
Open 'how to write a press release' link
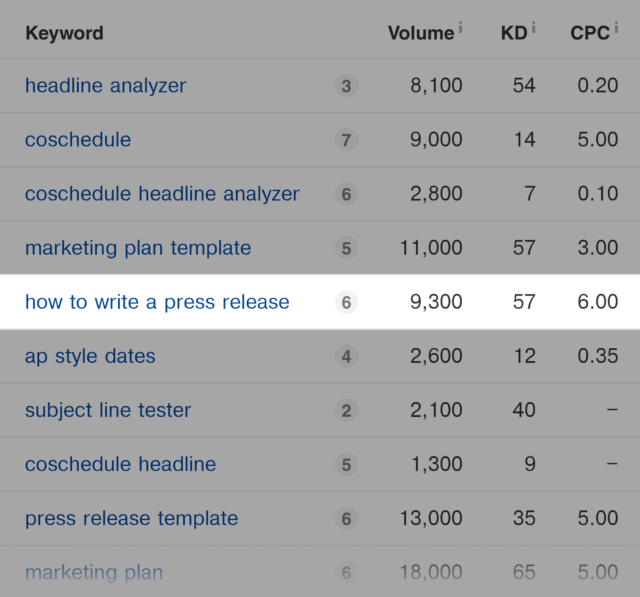(157, 302)
